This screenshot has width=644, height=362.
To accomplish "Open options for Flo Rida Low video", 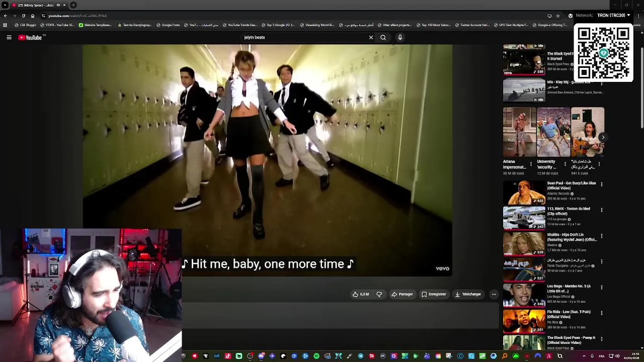I will pyautogui.click(x=601, y=313).
